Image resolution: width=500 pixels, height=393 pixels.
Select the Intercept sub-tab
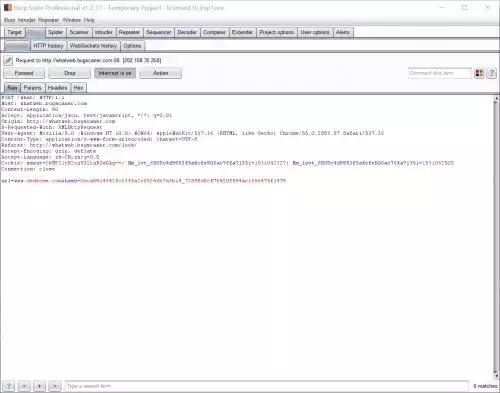[x=17, y=46]
